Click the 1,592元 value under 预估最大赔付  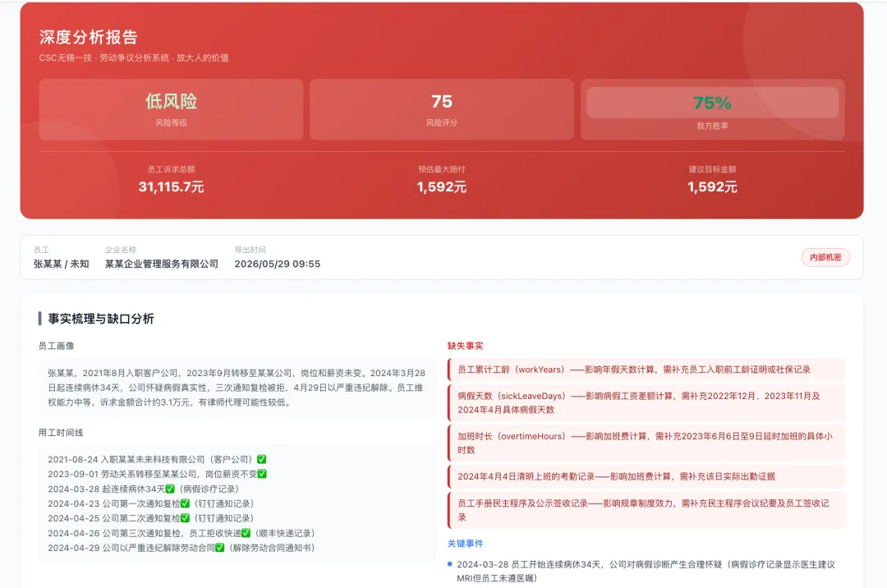[x=441, y=187]
